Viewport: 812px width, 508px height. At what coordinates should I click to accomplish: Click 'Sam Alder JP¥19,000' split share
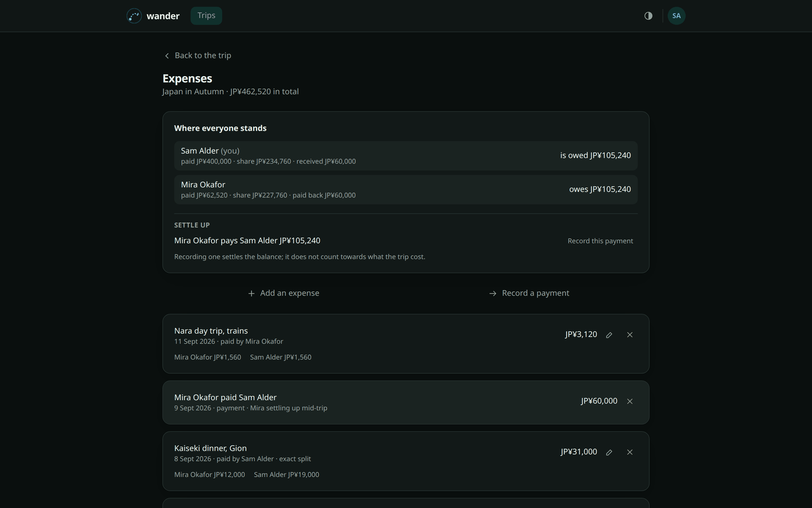click(x=286, y=475)
